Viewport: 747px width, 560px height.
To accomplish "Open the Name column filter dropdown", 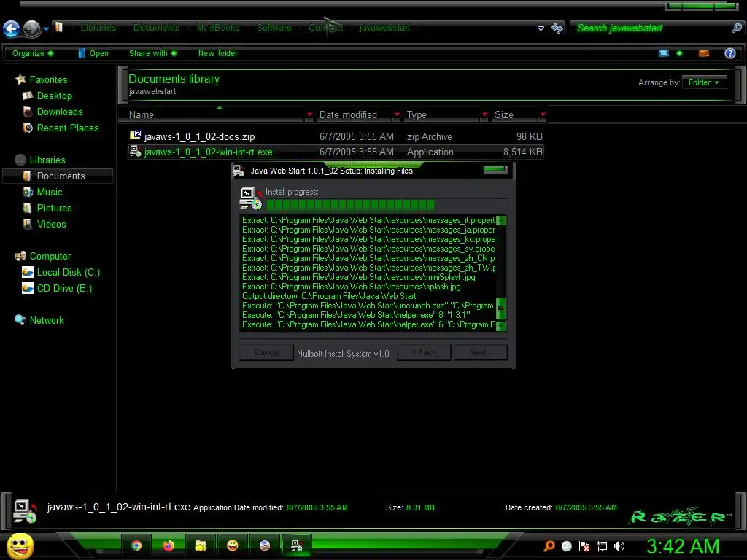I will coord(309,114).
